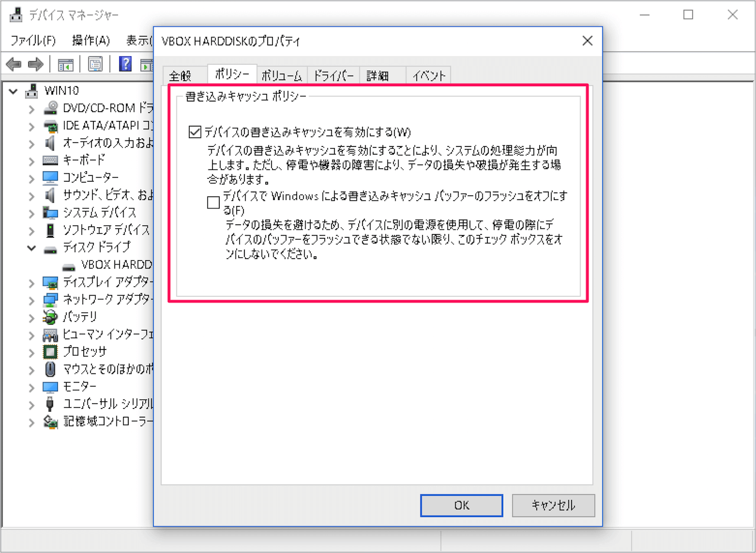
Task: Click the blue Help question mark icon
Action: 125,64
